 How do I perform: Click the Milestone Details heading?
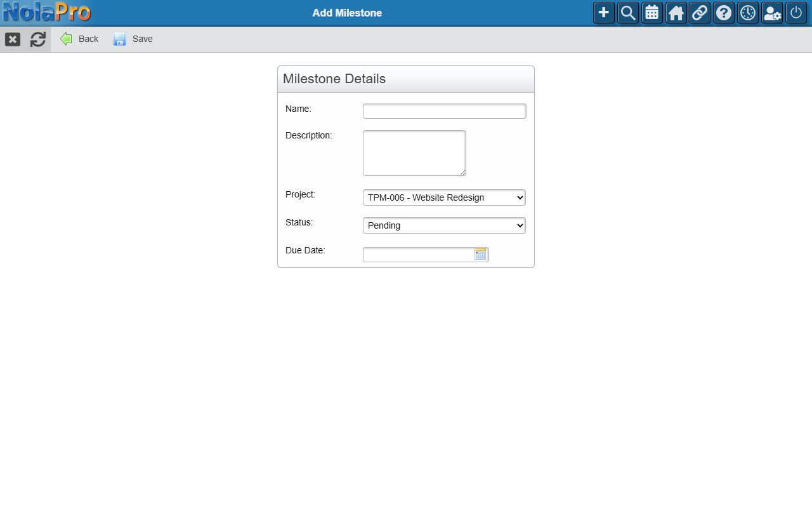334,79
